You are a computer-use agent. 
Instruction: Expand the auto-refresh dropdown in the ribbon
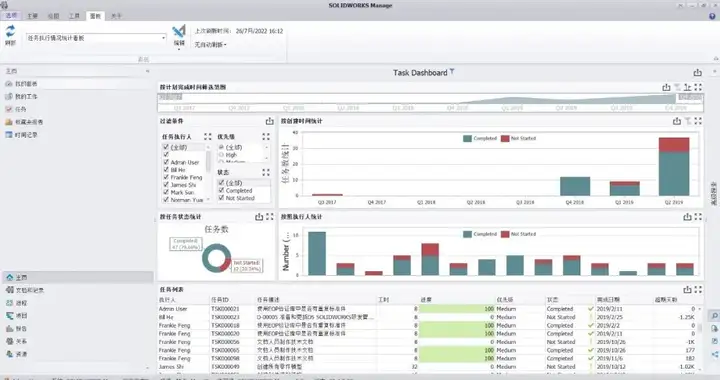(x=211, y=45)
